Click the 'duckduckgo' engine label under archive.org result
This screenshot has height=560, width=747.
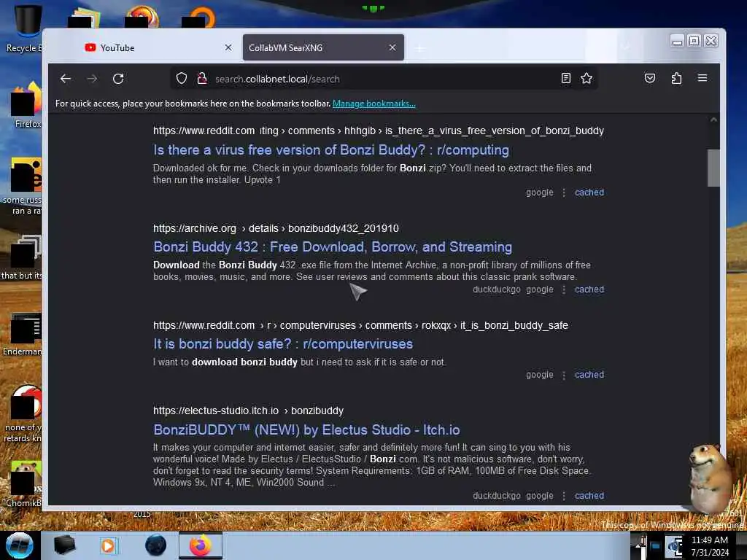496,289
